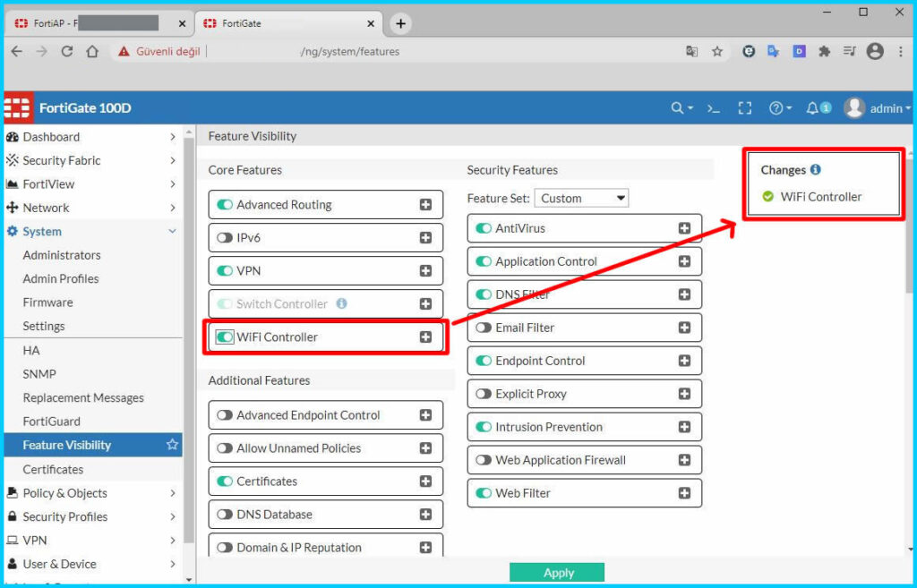Enable the Email Filter toggle
Image resolution: width=917 pixels, height=588 pixels.
pos(484,328)
